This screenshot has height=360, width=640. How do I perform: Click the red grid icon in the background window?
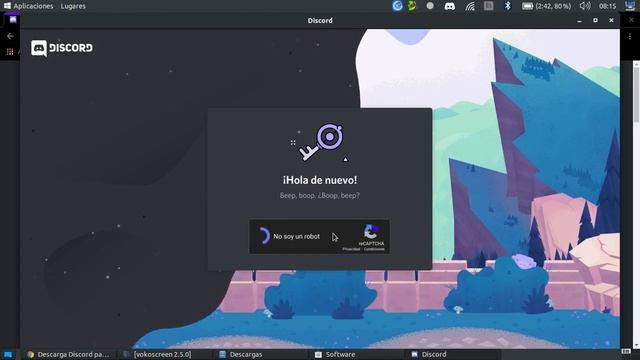(x=10, y=51)
